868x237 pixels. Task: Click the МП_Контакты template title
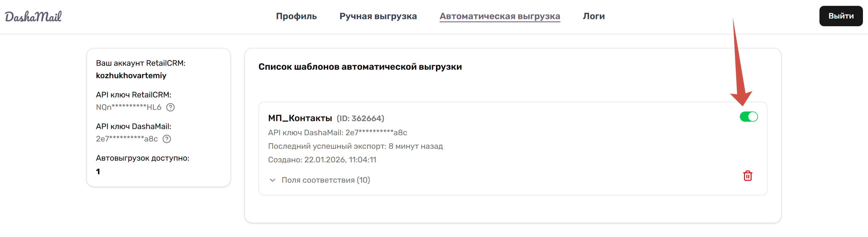(x=300, y=118)
